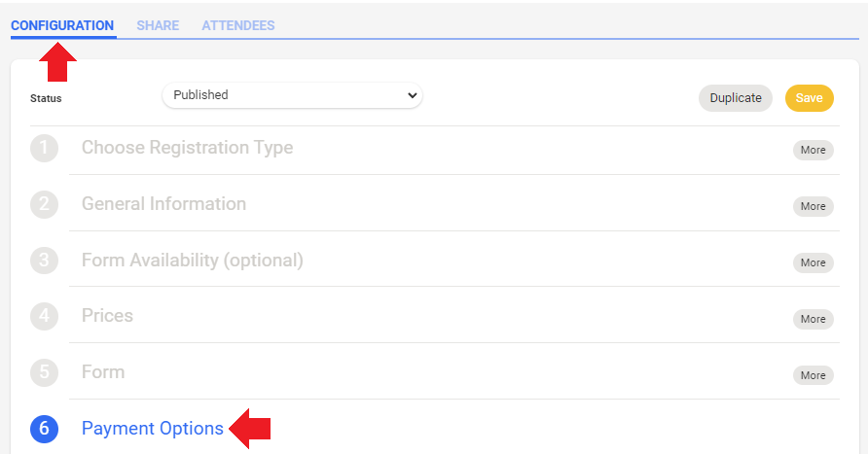
Task: Expand More for Form Availability
Action: (813, 262)
